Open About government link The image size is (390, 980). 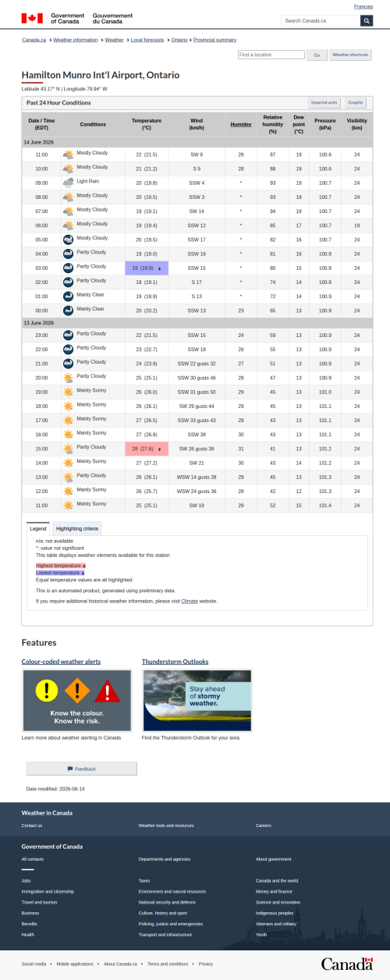(274, 858)
